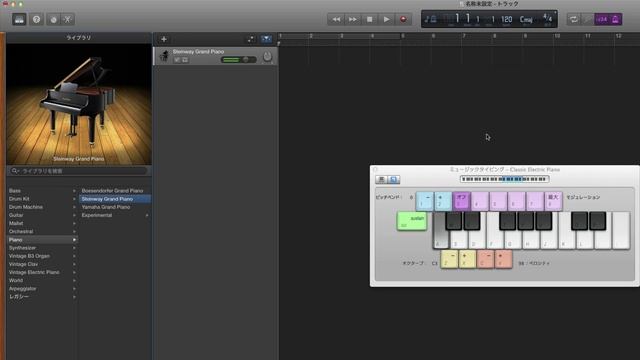
Task: Toggle the purple Count-in 1234 button
Action: 602,19
